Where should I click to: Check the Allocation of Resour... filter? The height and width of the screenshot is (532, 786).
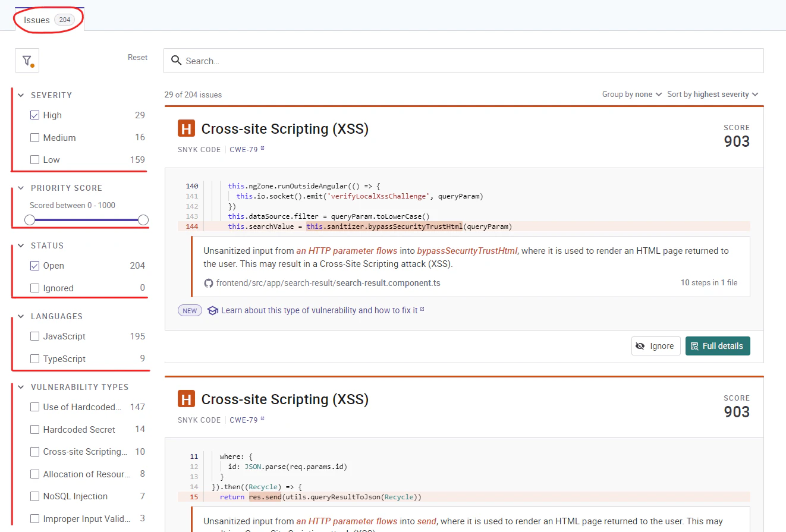pyautogui.click(x=34, y=474)
